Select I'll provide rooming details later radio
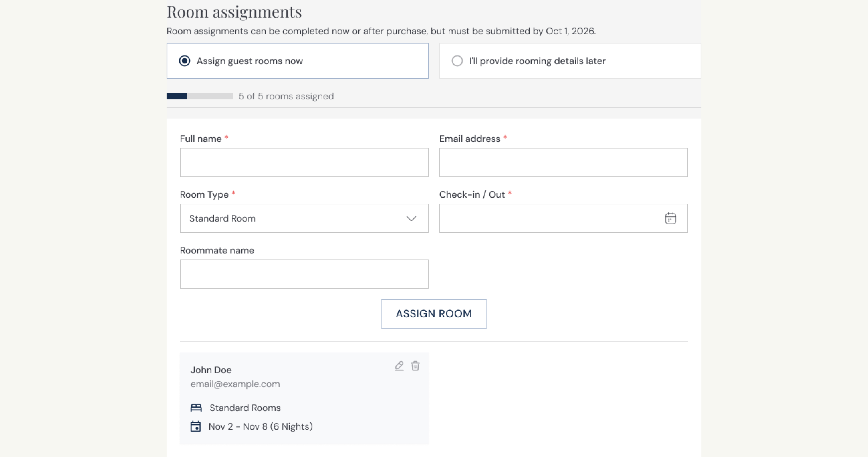Screen dimensions: 868x457 click(x=457, y=61)
